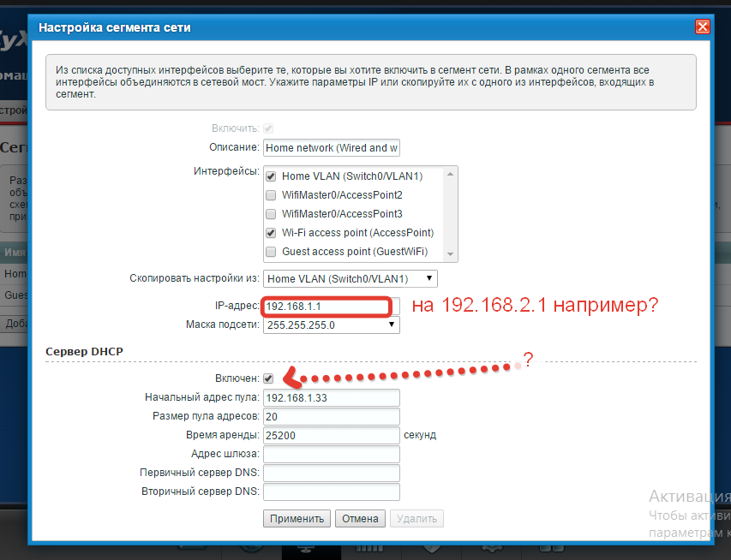The image size is (731, 560).
Task: Enable the WifiMaster0/AccessPoint2 interface
Action: (271, 195)
